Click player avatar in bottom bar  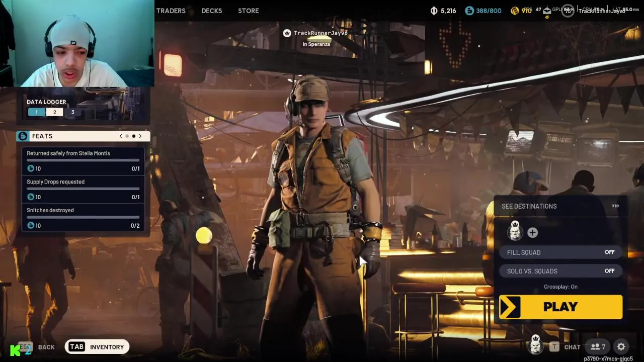(x=536, y=345)
